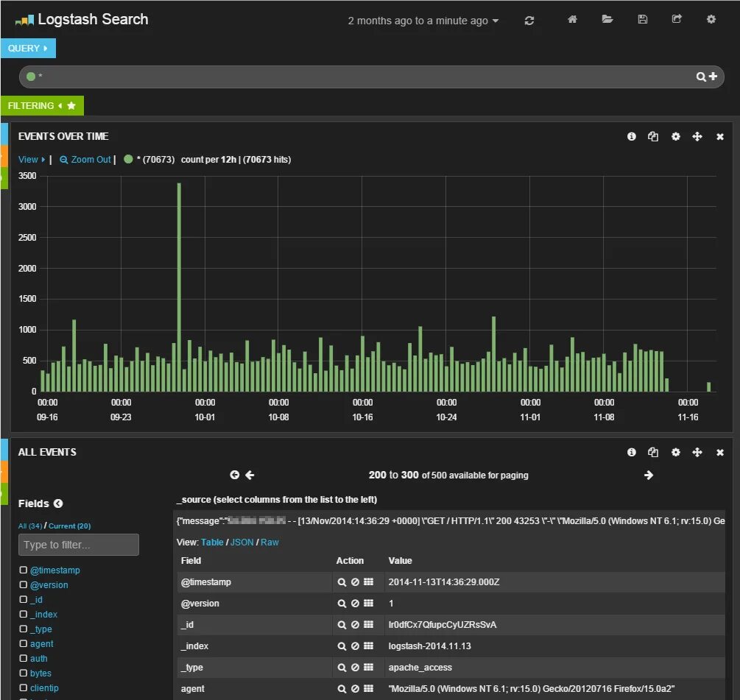Open the time range dropdown
The width and height of the screenshot is (740, 700).
[423, 21]
